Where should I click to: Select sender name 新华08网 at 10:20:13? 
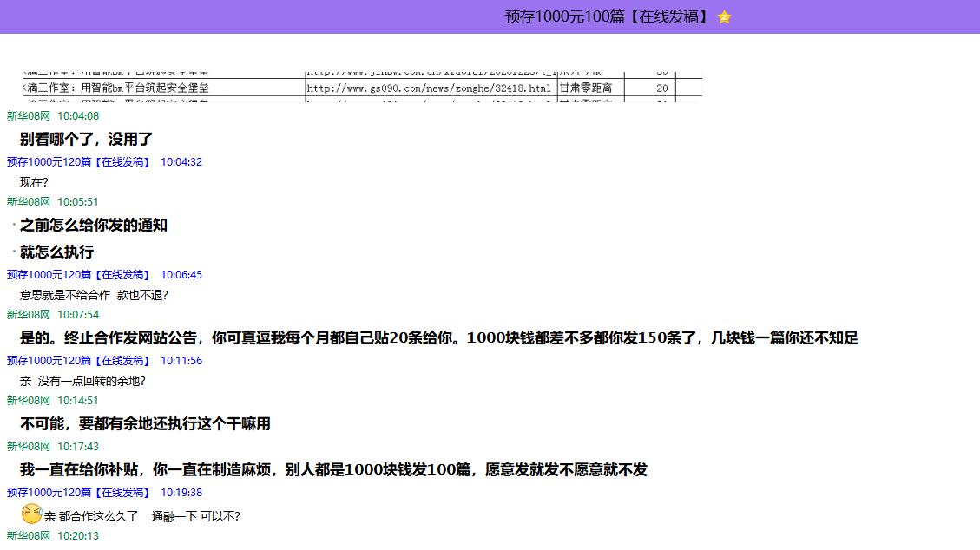tap(29, 536)
